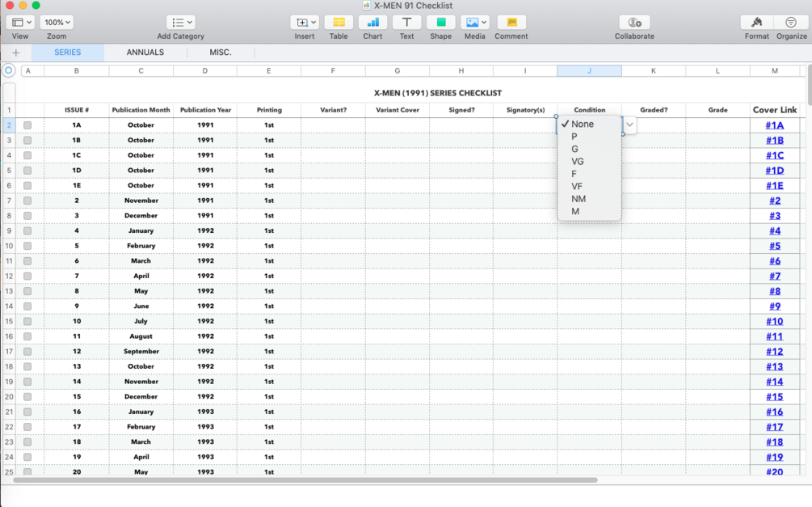Switch to the SERIES sheet tab
The image size is (812, 507).
[68, 53]
